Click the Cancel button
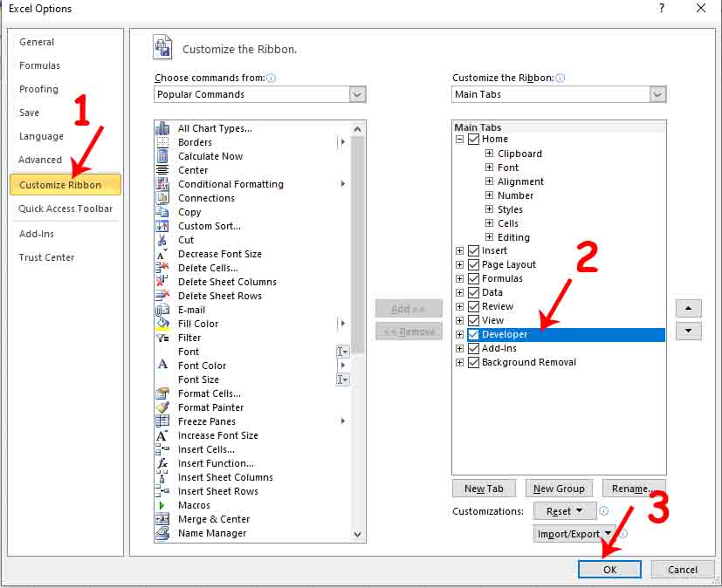 click(683, 570)
